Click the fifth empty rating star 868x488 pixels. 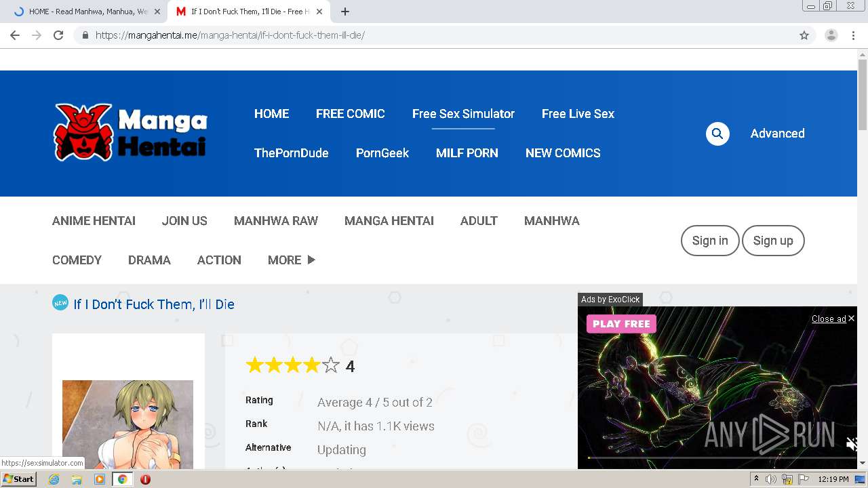click(x=331, y=366)
